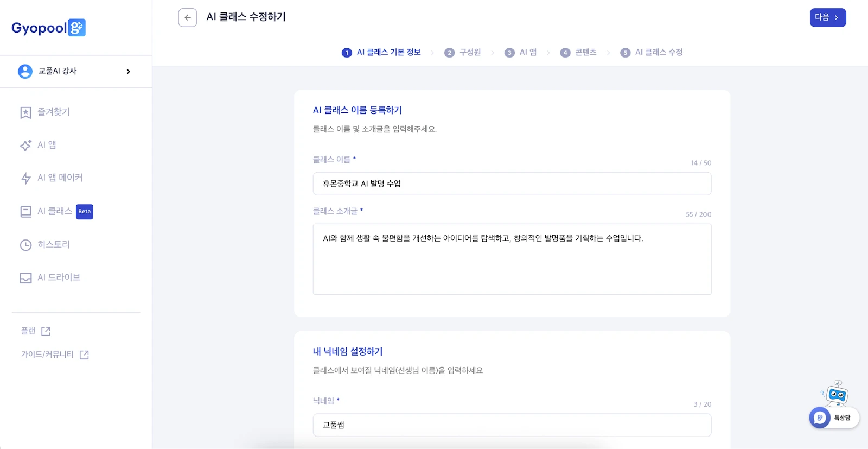Image resolution: width=868 pixels, height=449 pixels.
Task: Click the AI 앱 sparkle icon
Action: tap(25, 146)
